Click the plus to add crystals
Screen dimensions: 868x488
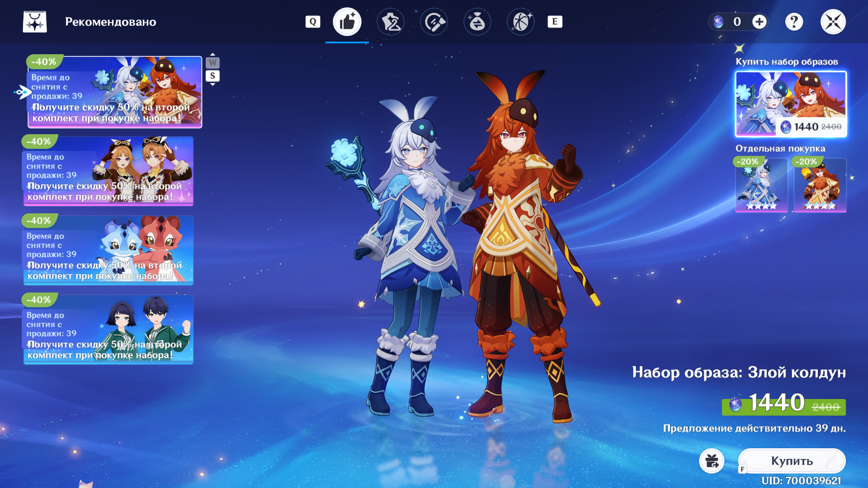pyautogui.click(x=759, y=22)
